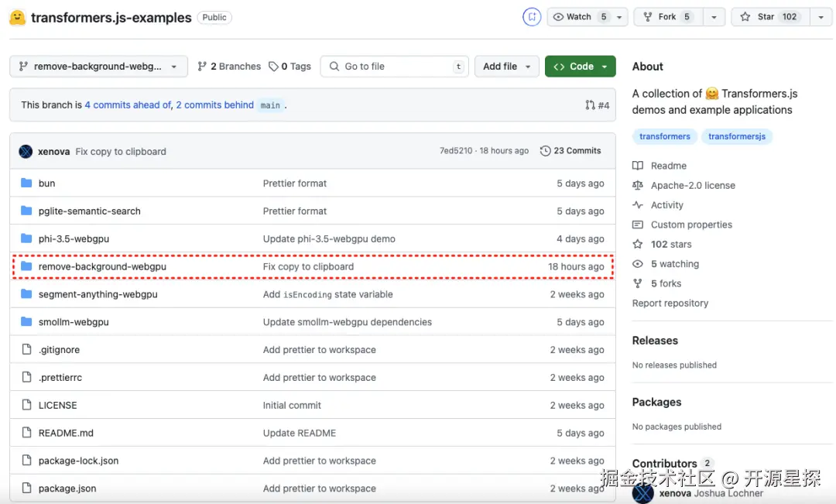Open the segment-anything-webgpu folder

click(98, 294)
